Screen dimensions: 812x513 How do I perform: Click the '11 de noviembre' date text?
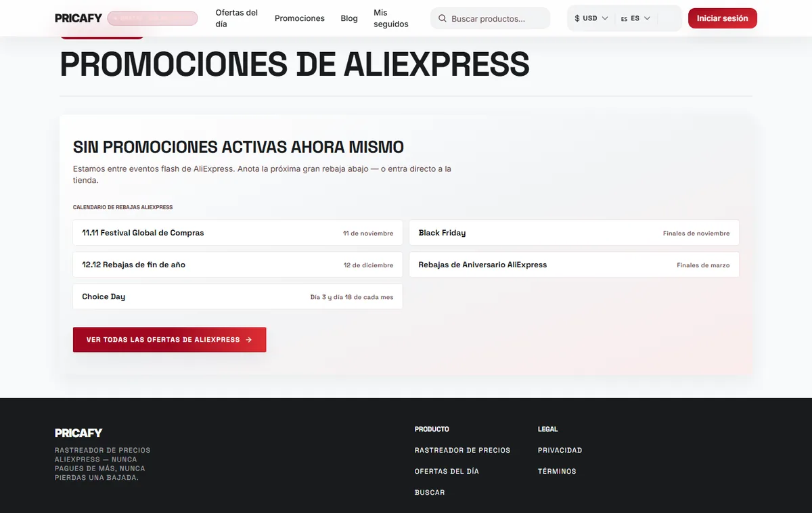368,233
